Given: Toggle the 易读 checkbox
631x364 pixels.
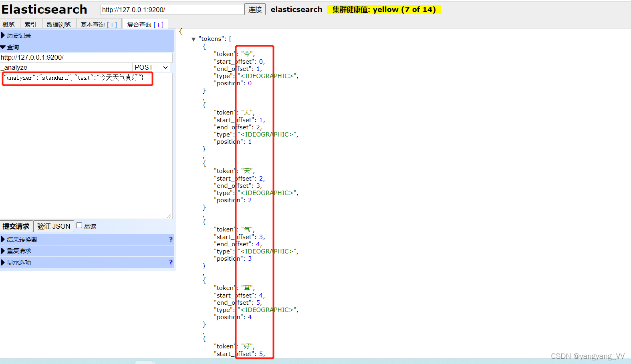Looking at the screenshot, I should tap(79, 225).
